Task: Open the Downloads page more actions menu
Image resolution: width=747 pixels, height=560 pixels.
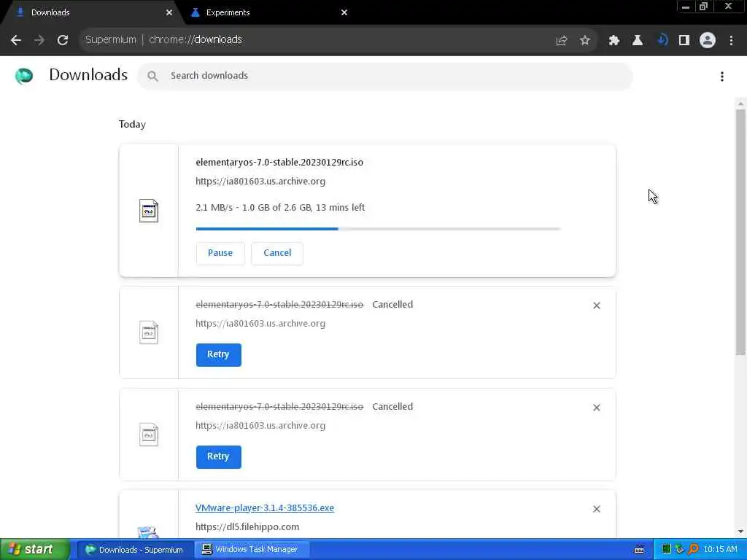Action: 722,76
